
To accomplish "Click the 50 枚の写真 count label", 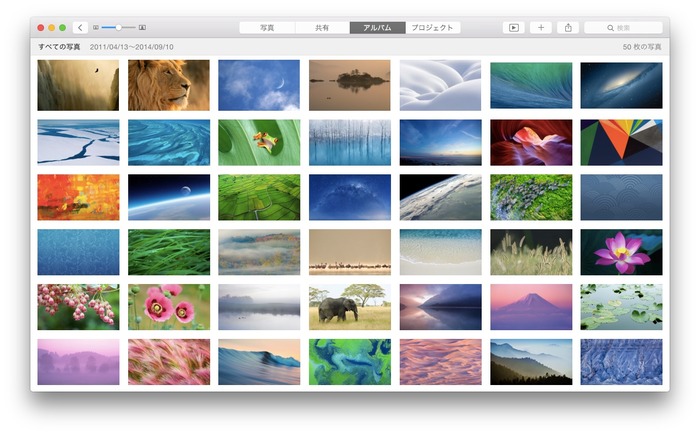I will coord(642,46).
